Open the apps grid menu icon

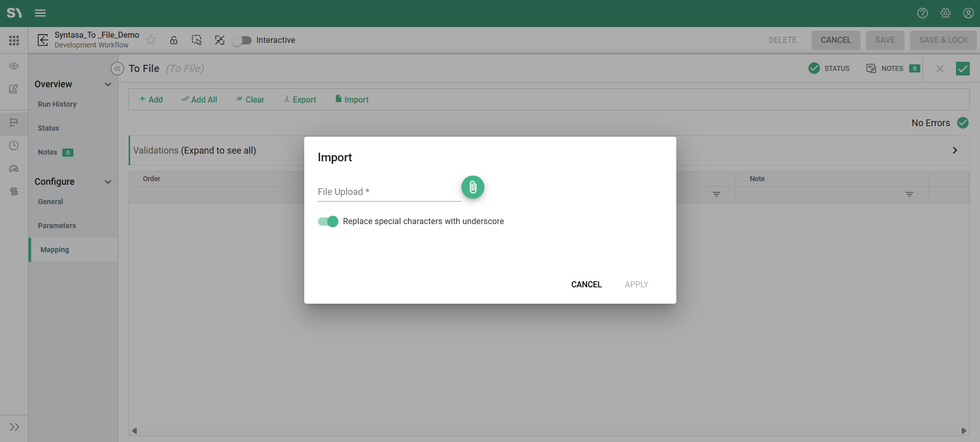coord(14,40)
